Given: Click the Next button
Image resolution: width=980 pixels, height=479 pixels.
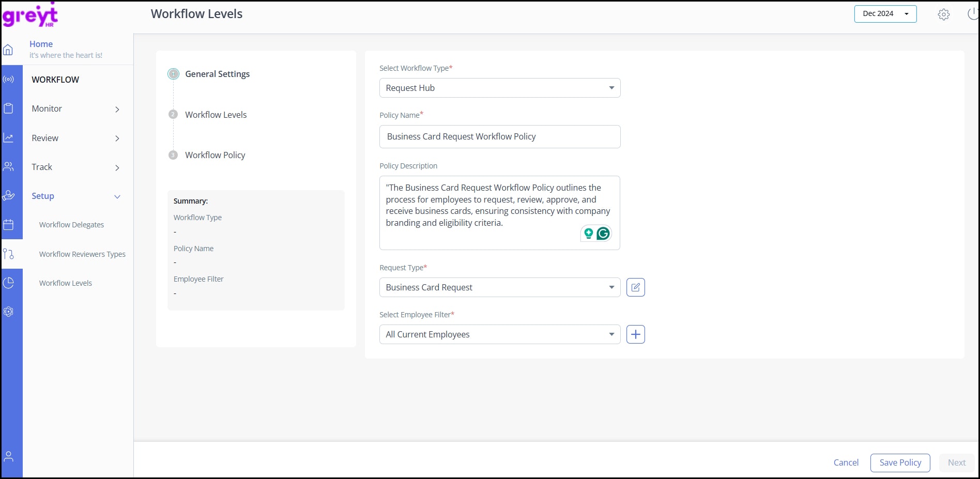Looking at the screenshot, I should click(x=957, y=462).
